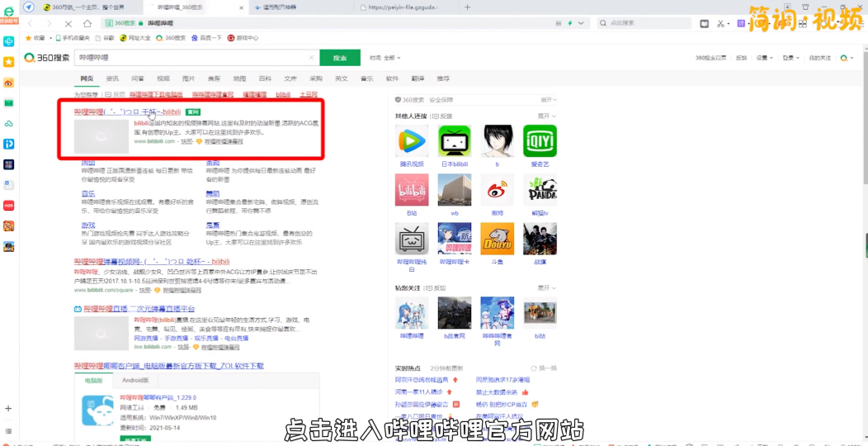Image resolution: width=868 pixels, height=446 pixels.
Task: Switch to the 视频 search tab
Action: (163, 78)
